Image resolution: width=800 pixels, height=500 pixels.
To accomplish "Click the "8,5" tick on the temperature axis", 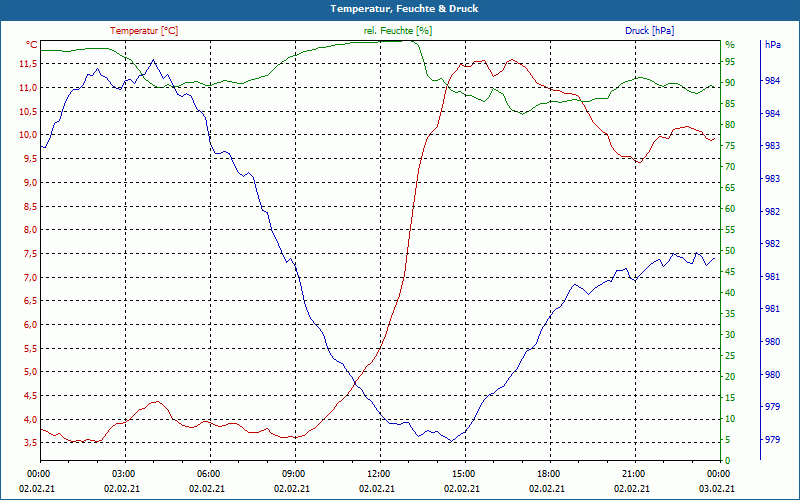I will (x=30, y=207).
